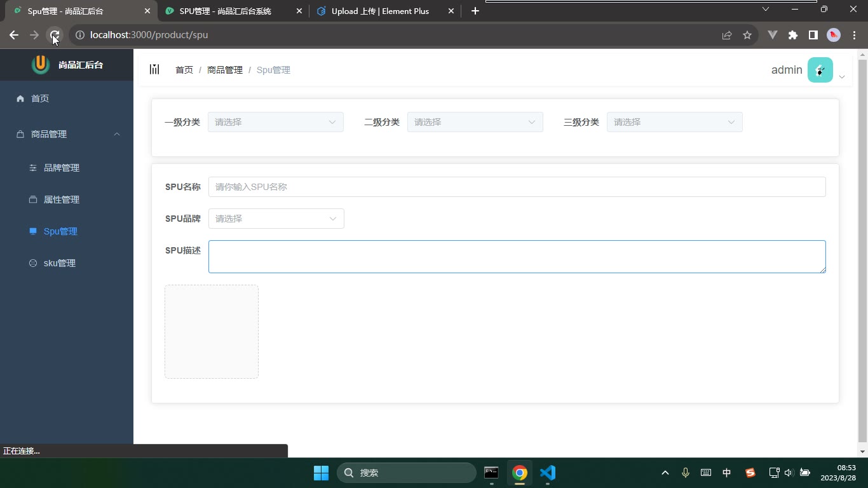The width and height of the screenshot is (868, 488).
Task: Open the SPU品牌 select dropdown
Action: pyautogui.click(x=276, y=219)
